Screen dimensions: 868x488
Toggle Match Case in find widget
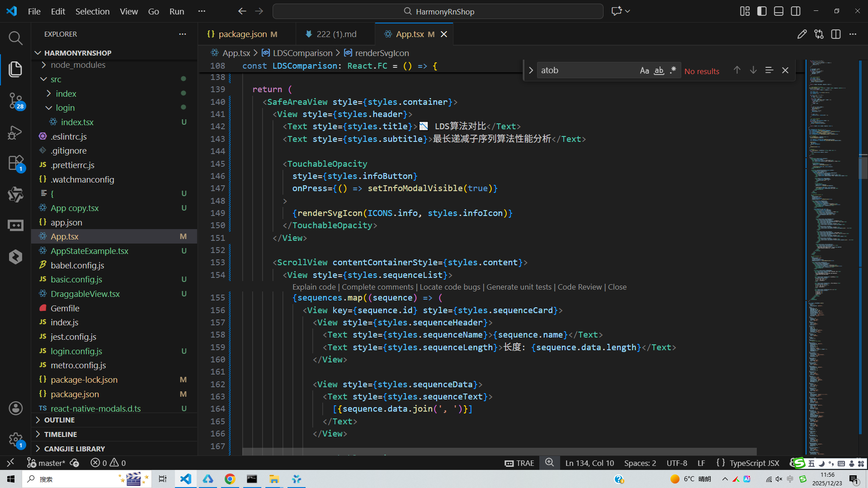[644, 70]
